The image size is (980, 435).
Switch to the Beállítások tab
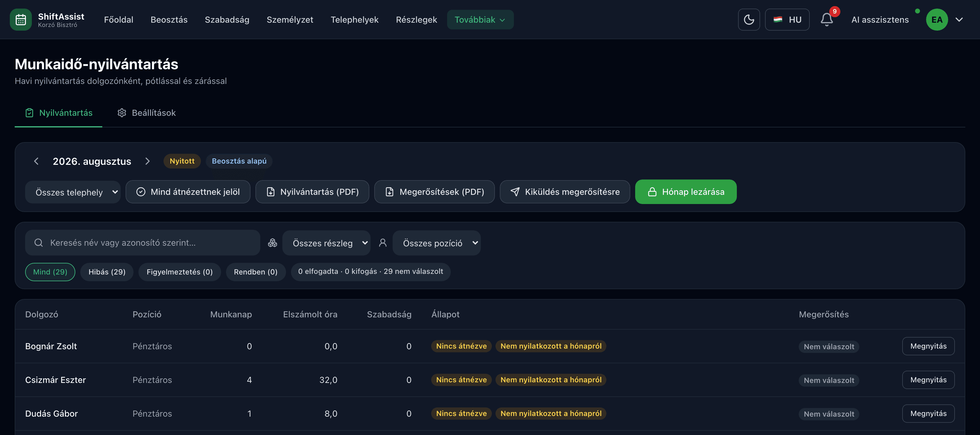pyautogui.click(x=146, y=113)
